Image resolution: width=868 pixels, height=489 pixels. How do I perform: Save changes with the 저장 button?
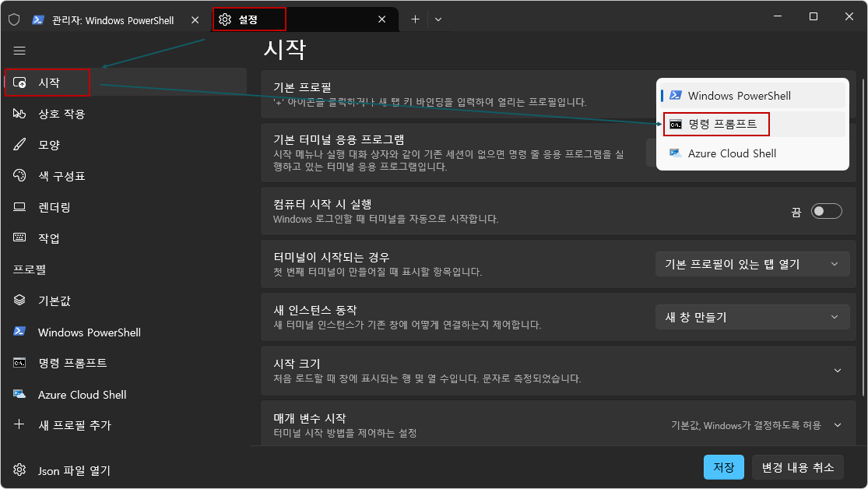click(x=723, y=467)
